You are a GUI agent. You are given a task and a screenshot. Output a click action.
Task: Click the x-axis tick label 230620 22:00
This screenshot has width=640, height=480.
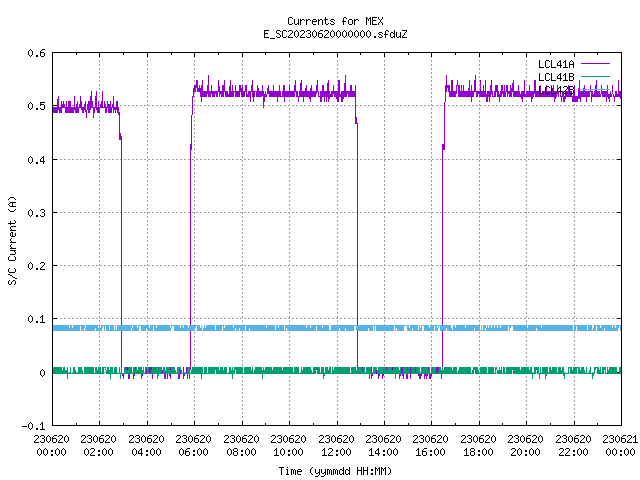(573, 446)
